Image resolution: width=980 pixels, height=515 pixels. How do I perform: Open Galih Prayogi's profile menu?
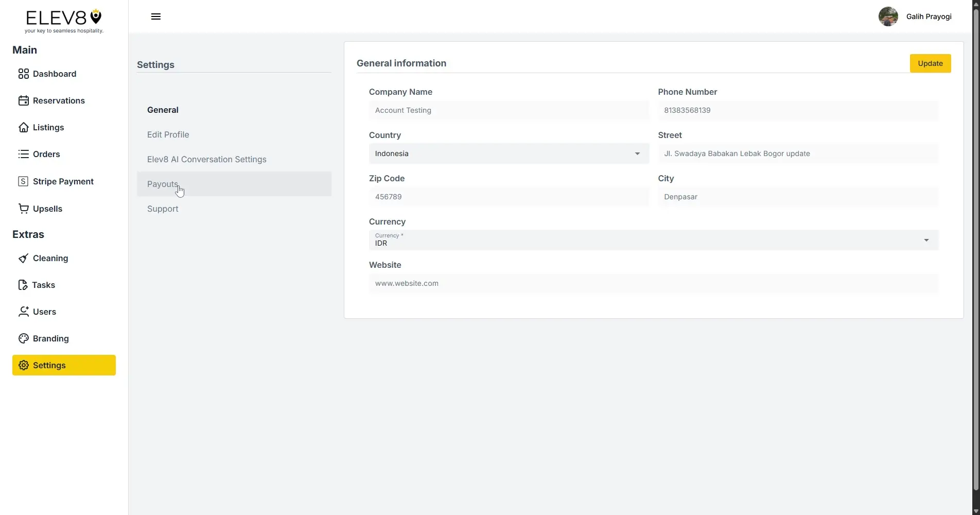click(916, 16)
